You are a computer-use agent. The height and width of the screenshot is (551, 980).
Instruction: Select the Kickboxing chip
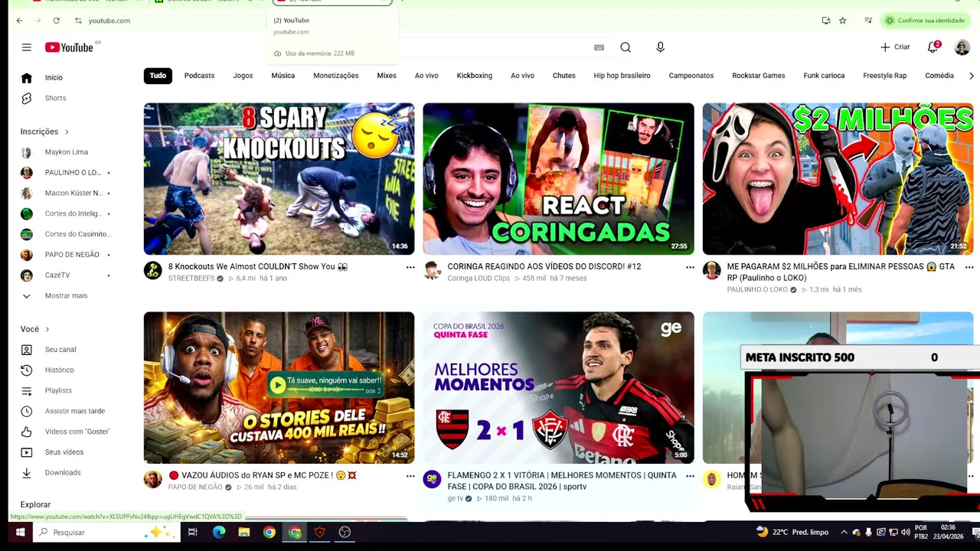pyautogui.click(x=475, y=76)
